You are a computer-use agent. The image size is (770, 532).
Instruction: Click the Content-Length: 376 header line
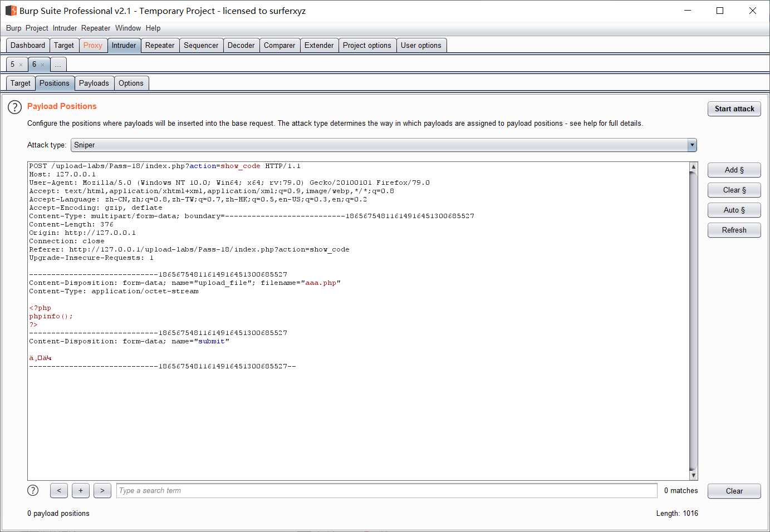[71, 224]
